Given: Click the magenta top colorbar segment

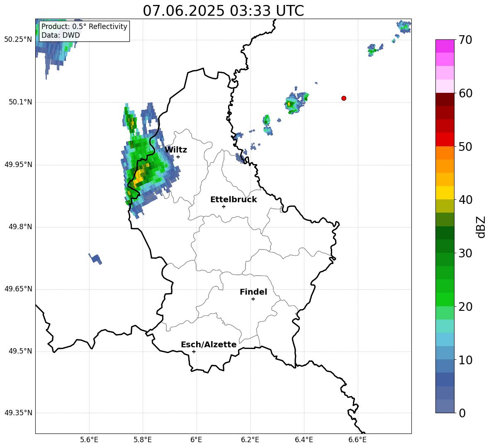Looking at the screenshot, I should point(445,46).
